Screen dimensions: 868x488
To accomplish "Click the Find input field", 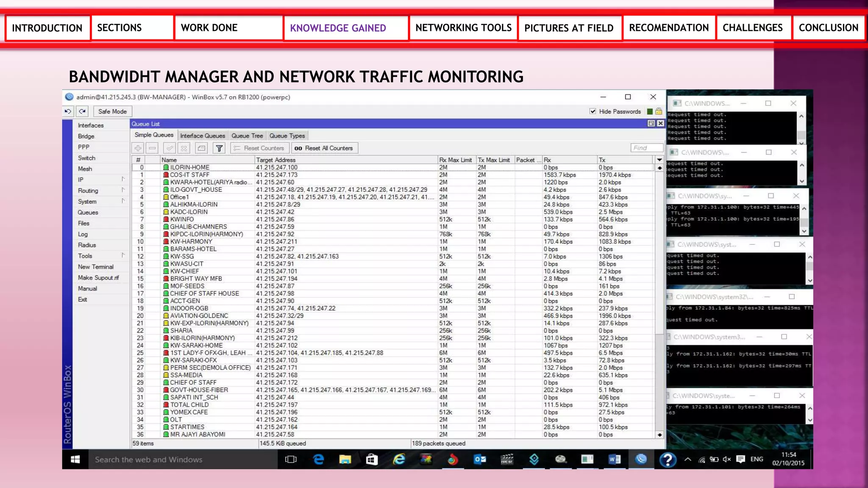I will tap(646, 148).
